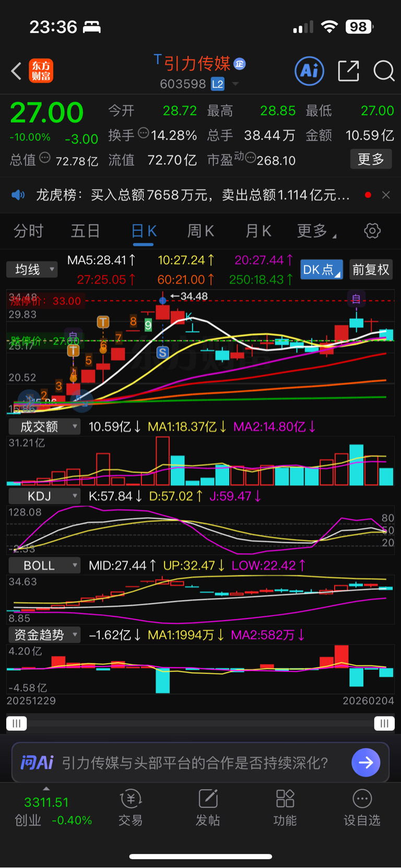Screen dimensions: 401x868
Task: Open the 均线 indicator dropdown
Action: pos(31,269)
